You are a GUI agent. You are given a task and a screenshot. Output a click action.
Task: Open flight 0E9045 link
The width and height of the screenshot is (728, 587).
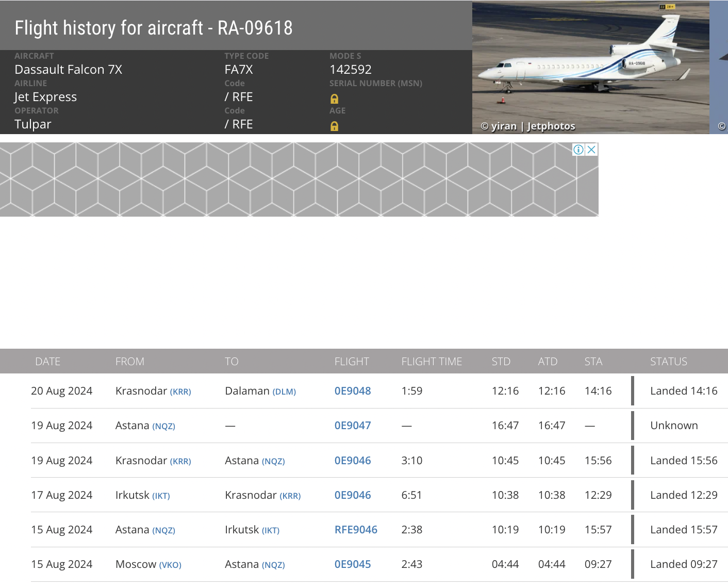pos(353,564)
